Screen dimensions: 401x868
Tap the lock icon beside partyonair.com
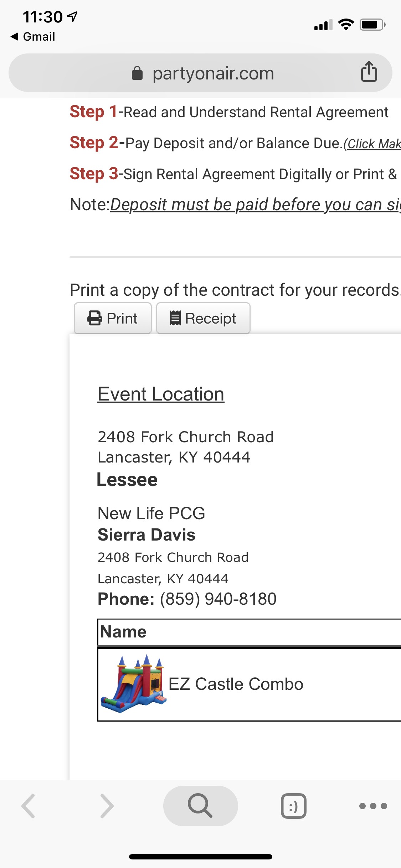[137, 73]
